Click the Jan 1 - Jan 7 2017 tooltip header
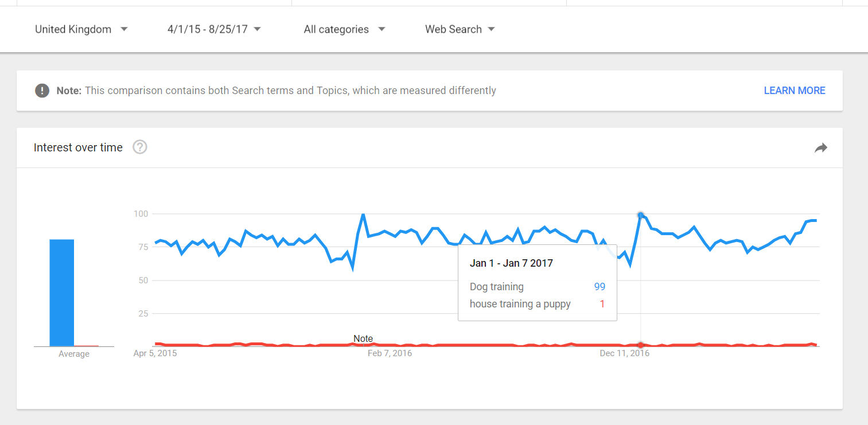 tap(511, 263)
